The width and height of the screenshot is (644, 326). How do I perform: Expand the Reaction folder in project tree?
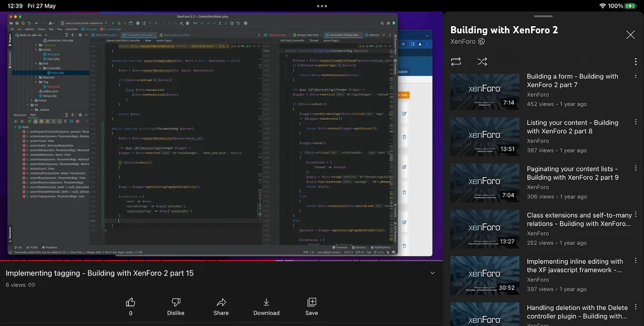coord(36,78)
